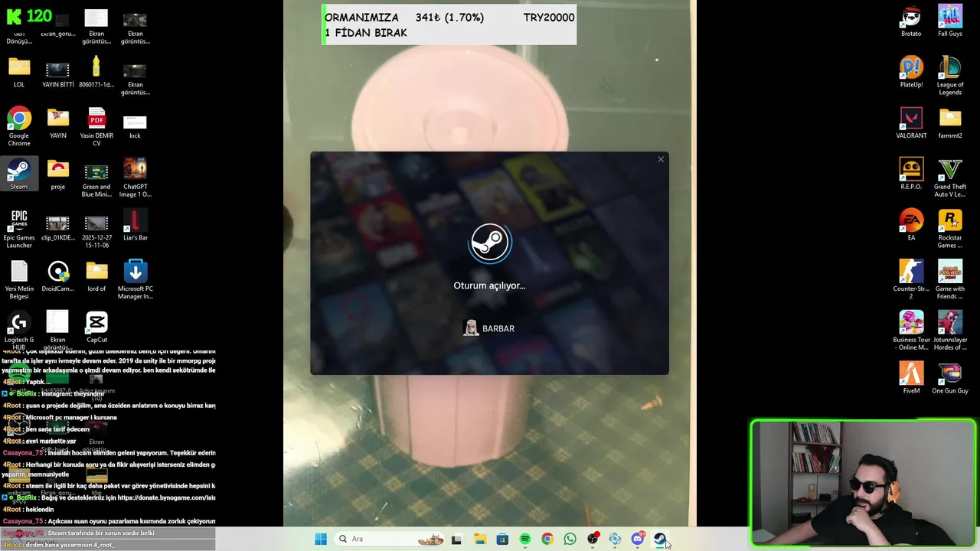
Task: Open Microsoft PC Manager installer icon
Action: (x=135, y=280)
